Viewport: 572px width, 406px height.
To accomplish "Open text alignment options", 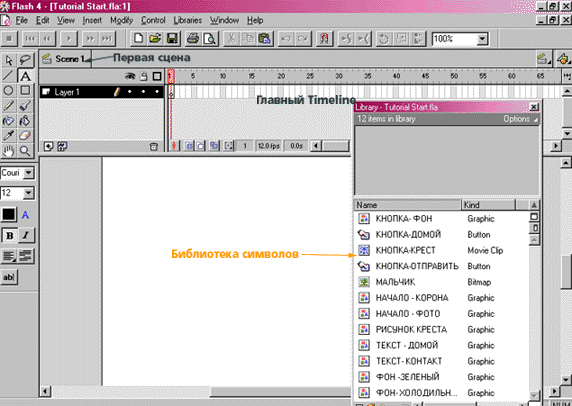I will [9, 256].
